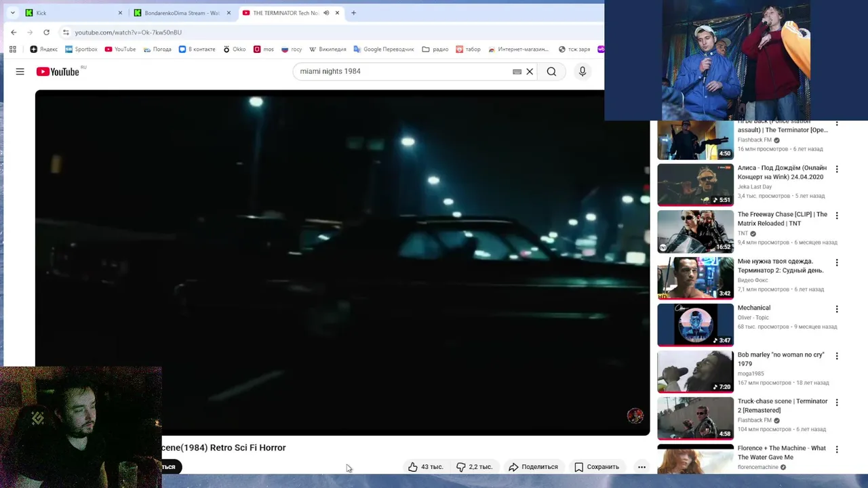Open 'Florence + The Machine - What The Water Gave Me' title
The width and height of the screenshot is (868, 488).
pos(782,452)
